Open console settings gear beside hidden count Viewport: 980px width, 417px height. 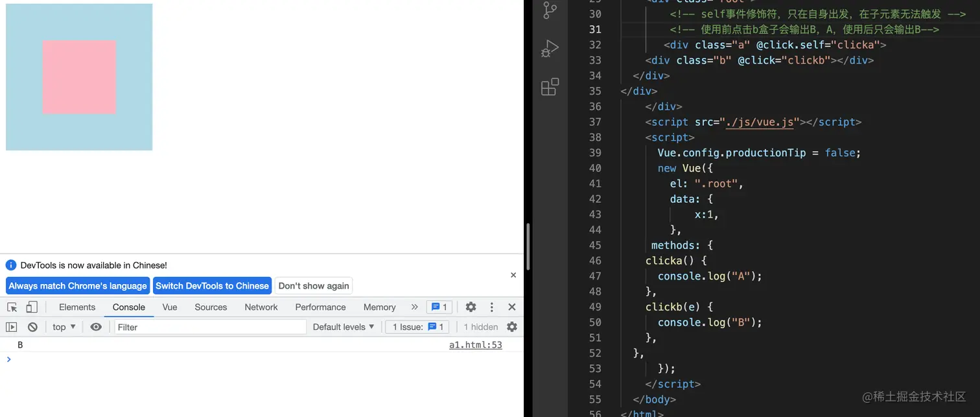pyautogui.click(x=512, y=327)
